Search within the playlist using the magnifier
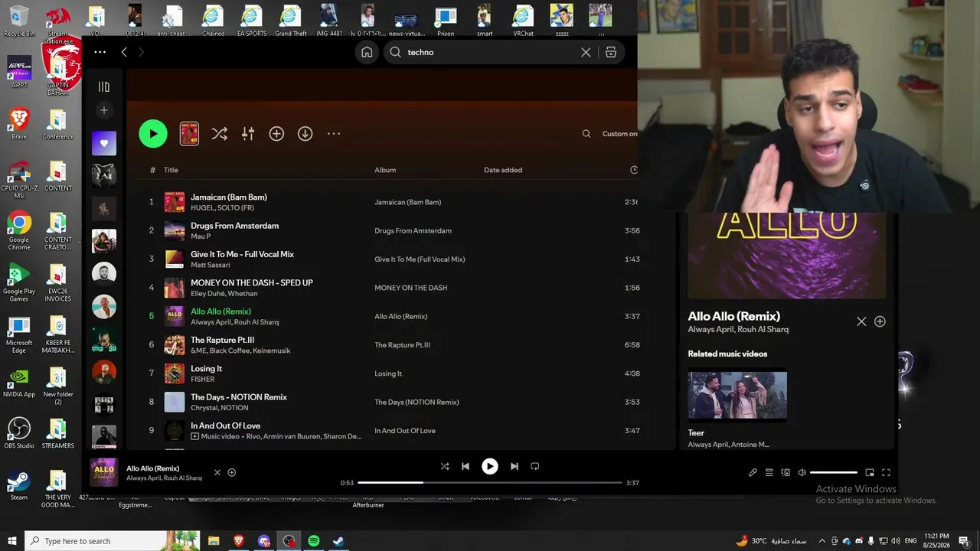 pos(586,134)
